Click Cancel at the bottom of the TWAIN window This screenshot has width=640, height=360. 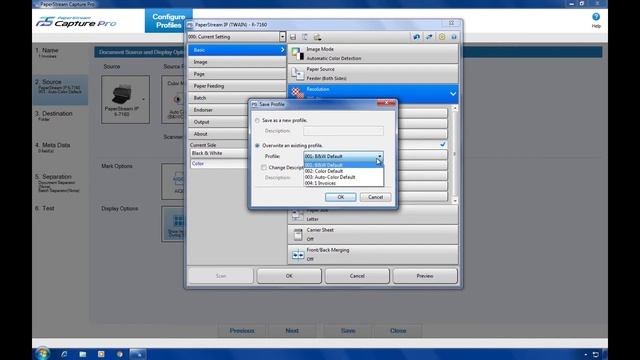(x=357, y=276)
